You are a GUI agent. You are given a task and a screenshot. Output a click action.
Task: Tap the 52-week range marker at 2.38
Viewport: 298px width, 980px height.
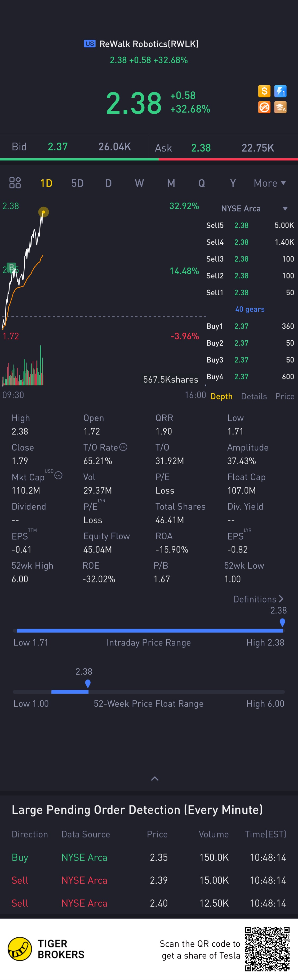[x=88, y=684]
